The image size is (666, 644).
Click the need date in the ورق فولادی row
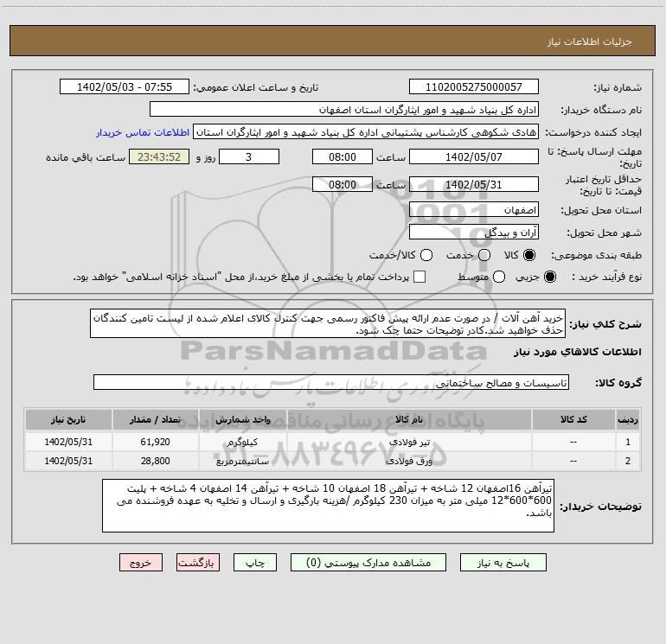click(x=68, y=461)
